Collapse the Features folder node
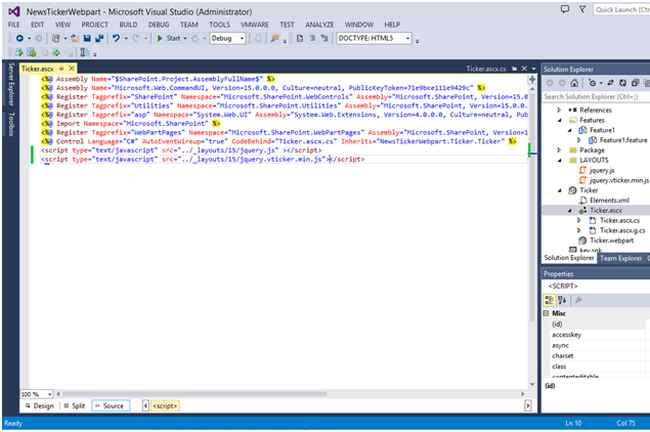The image size is (650, 432). coord(559,120)
